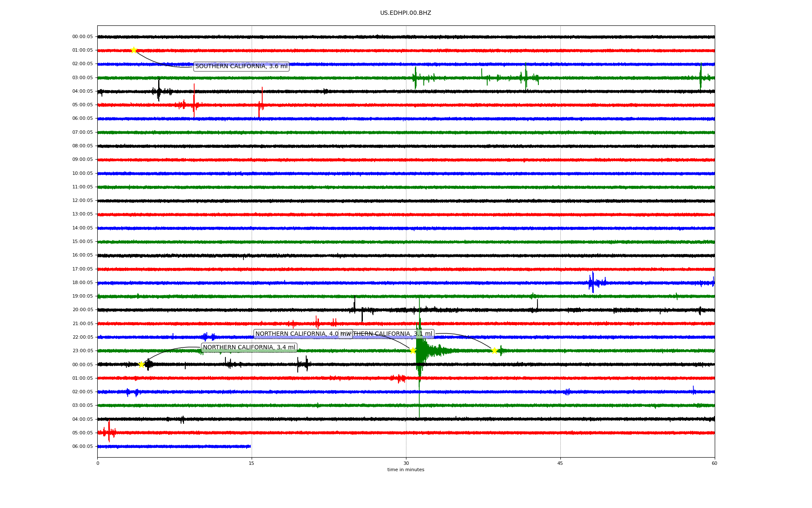Screen dimensions: 812x508
Task: Click the 18:00:05 time label
Action: (82, 283)
